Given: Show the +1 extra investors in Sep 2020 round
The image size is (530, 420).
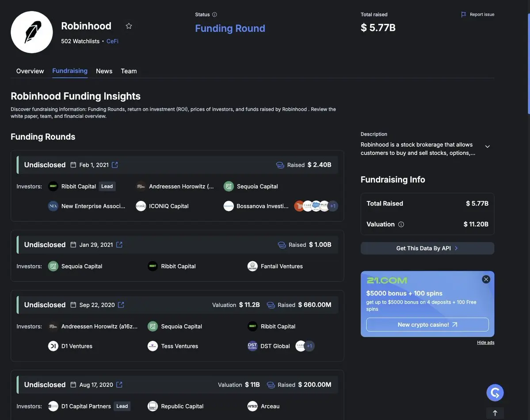Looking at the screenshot, I should 309,346.
